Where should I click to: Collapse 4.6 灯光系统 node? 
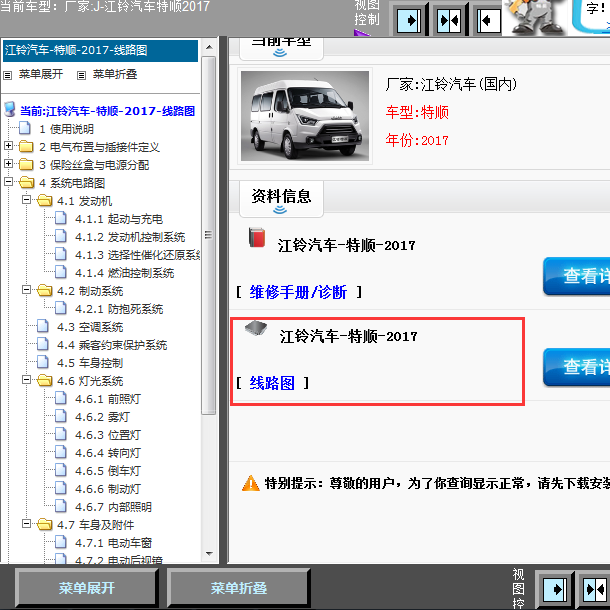coord(26,379)
